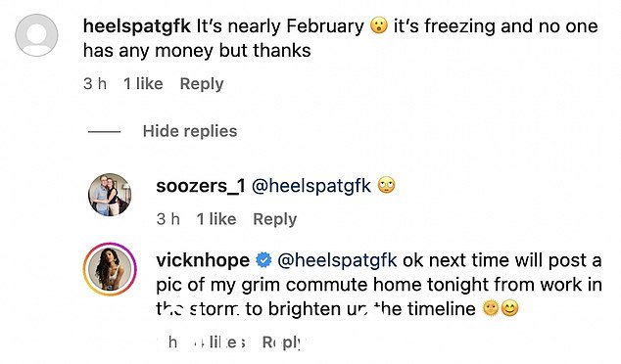Viewport: 621px width, 364px height.
Task: Open vicknhope's story ring avatar
Action: click(x=110, y=269)
